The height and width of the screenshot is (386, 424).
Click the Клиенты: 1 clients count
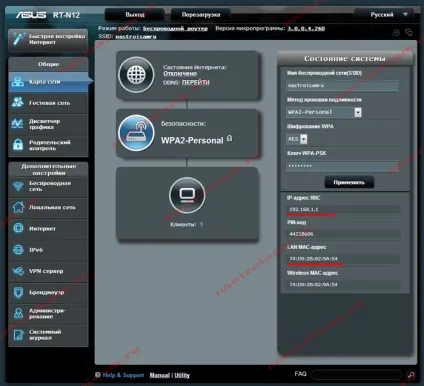(x=187, y=224)
